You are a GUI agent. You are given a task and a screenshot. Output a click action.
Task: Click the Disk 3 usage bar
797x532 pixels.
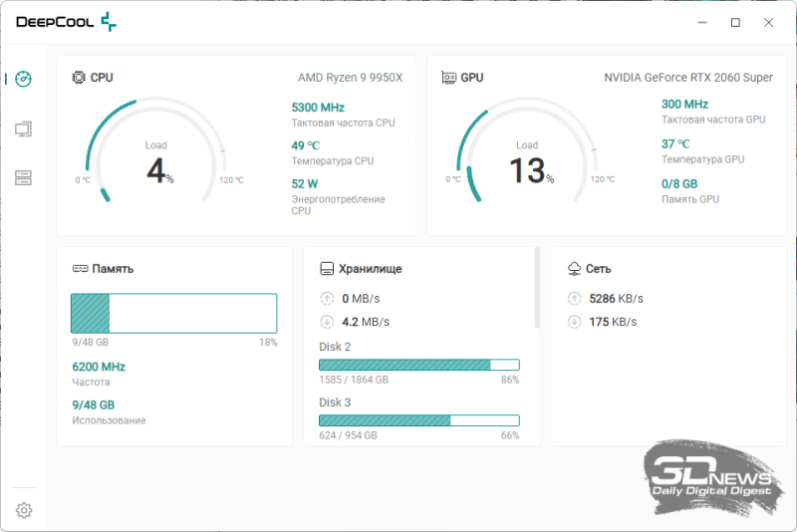click(419, 420)
